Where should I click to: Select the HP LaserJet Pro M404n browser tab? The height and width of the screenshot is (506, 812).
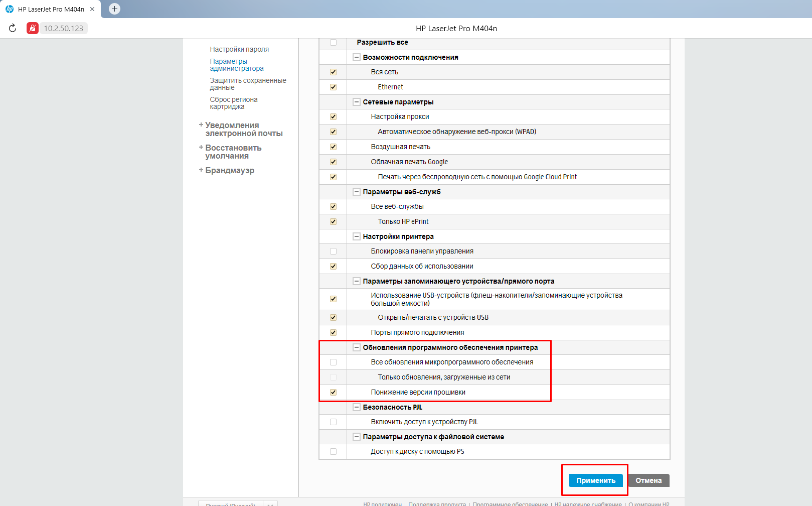pos(51,9)
